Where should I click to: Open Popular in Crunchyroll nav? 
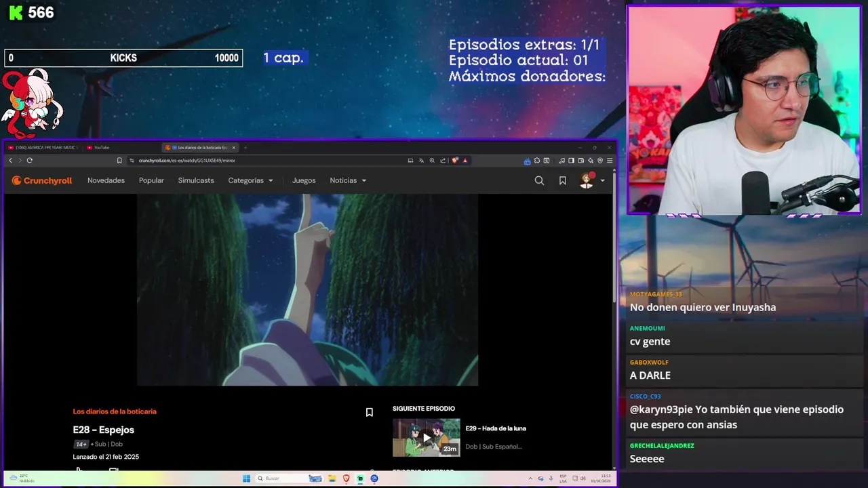(x=151, y=180)
